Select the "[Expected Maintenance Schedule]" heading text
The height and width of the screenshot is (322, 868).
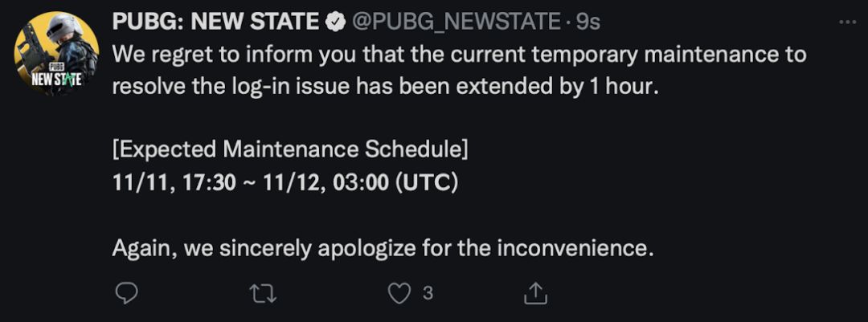pos(290,150)
